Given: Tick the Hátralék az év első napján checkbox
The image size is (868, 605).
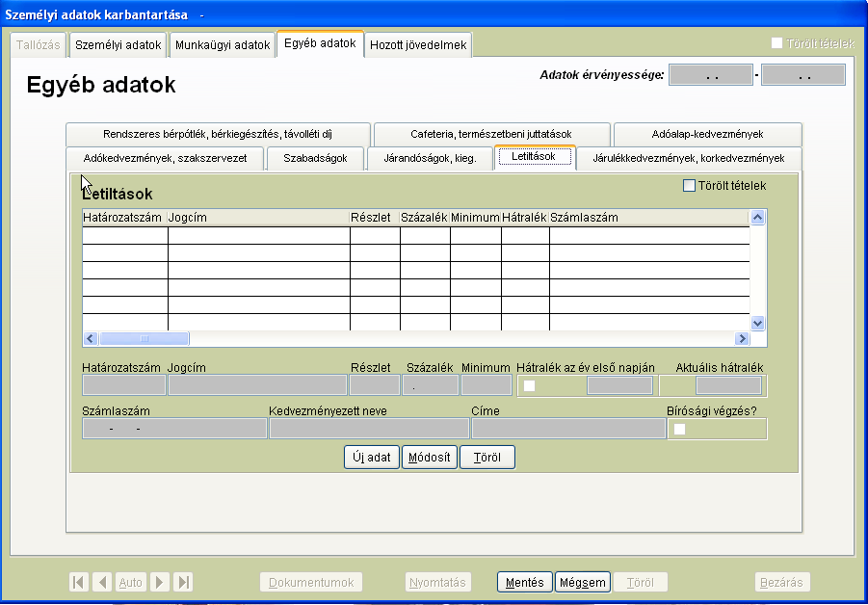Looking at the screenshot, I should point(529,385).
